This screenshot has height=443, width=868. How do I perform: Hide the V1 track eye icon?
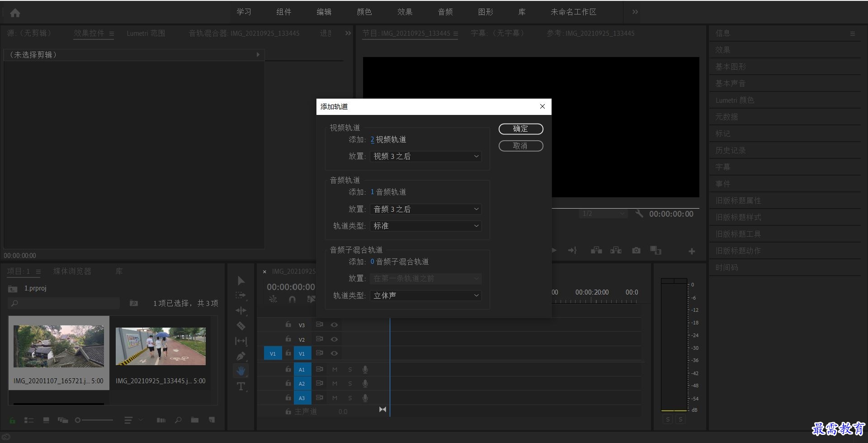[x=334, y=353]
